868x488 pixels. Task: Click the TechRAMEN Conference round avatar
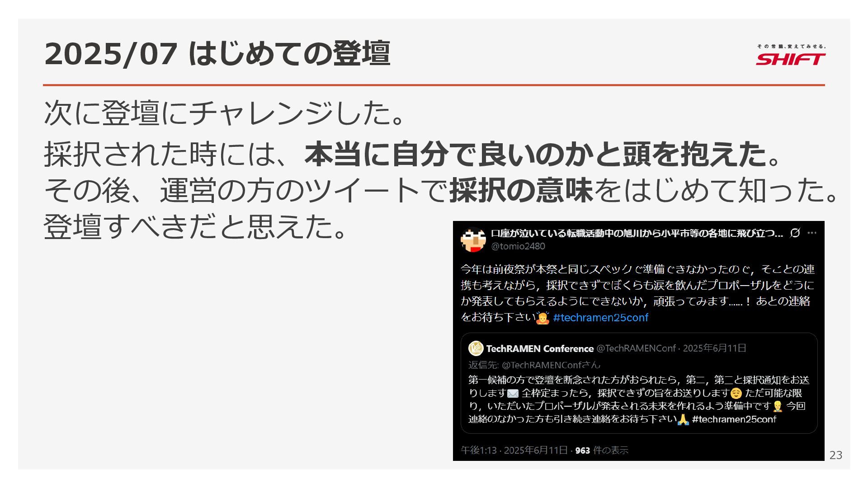pyautogui.click(x=476, y=348)
